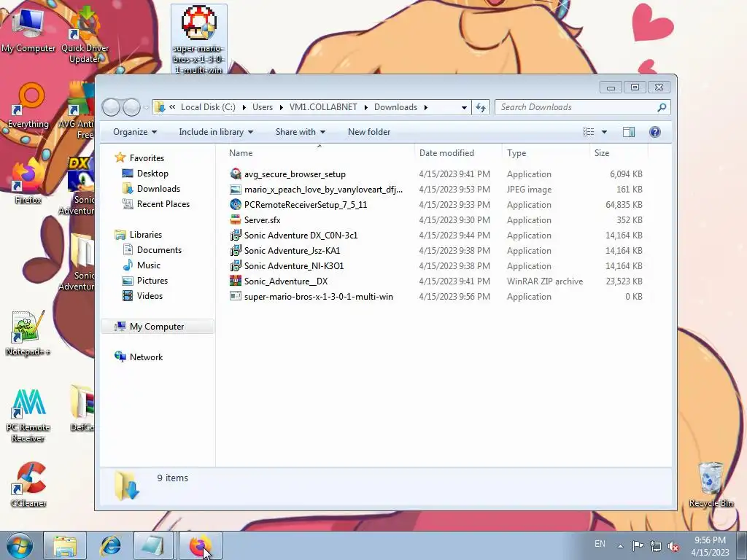747x560 pixels.
Task: Open PC Remote Receiver desktop shortcut
Action: pos(28,416)
